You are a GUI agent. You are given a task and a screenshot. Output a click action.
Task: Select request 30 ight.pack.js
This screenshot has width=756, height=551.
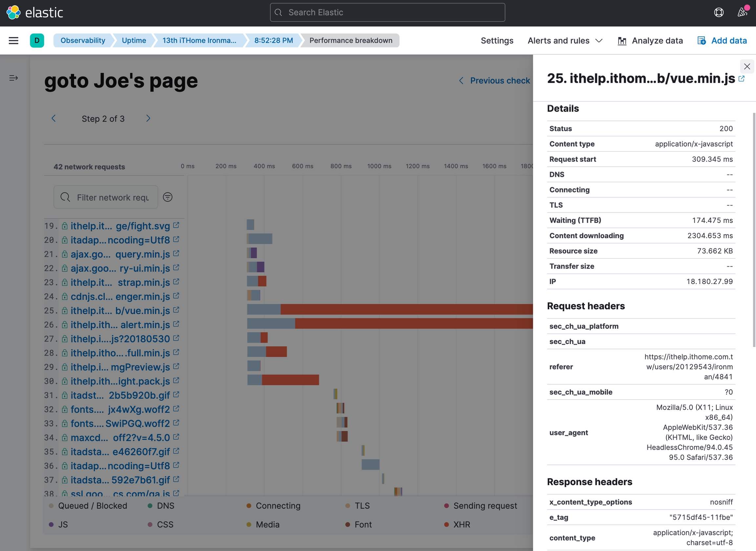[x=120, y=381]
